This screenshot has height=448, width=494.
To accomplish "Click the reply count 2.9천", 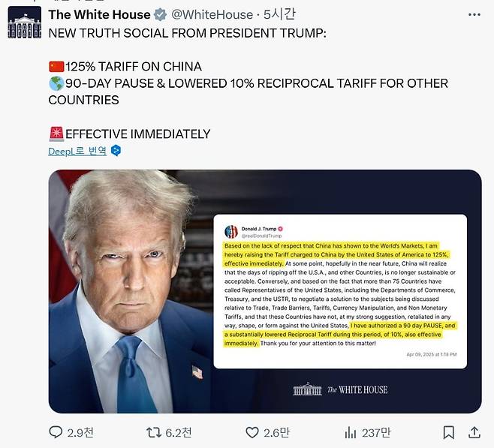I will 80,432.
